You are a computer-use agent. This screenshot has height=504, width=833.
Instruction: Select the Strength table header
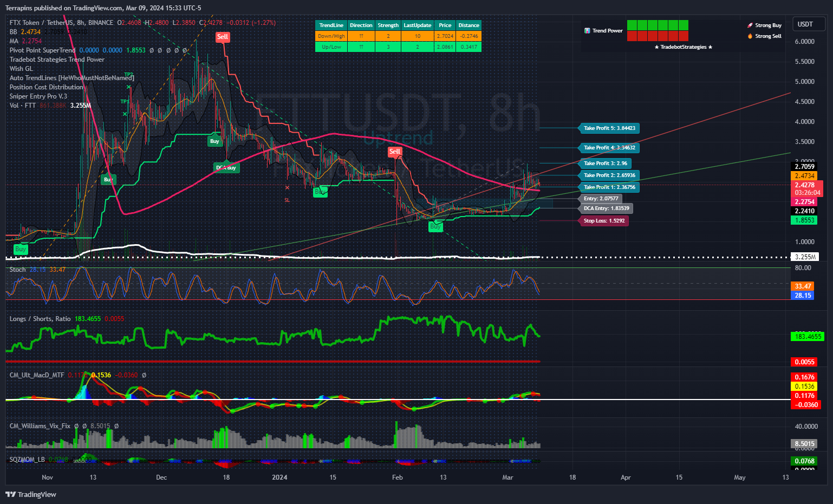tap(388, 25)
